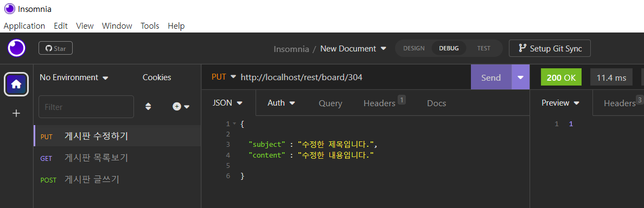This screenshot has height=208, width=644.
Task: Click the "subject" key in JSON body
Action: pos(267,145)
